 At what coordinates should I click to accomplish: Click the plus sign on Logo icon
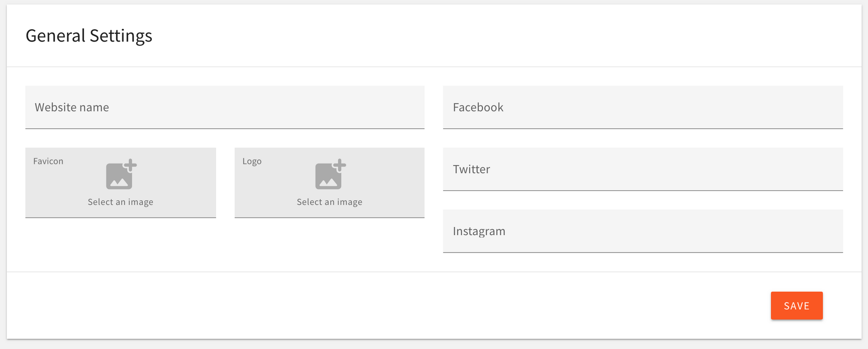tap(340, 165)
